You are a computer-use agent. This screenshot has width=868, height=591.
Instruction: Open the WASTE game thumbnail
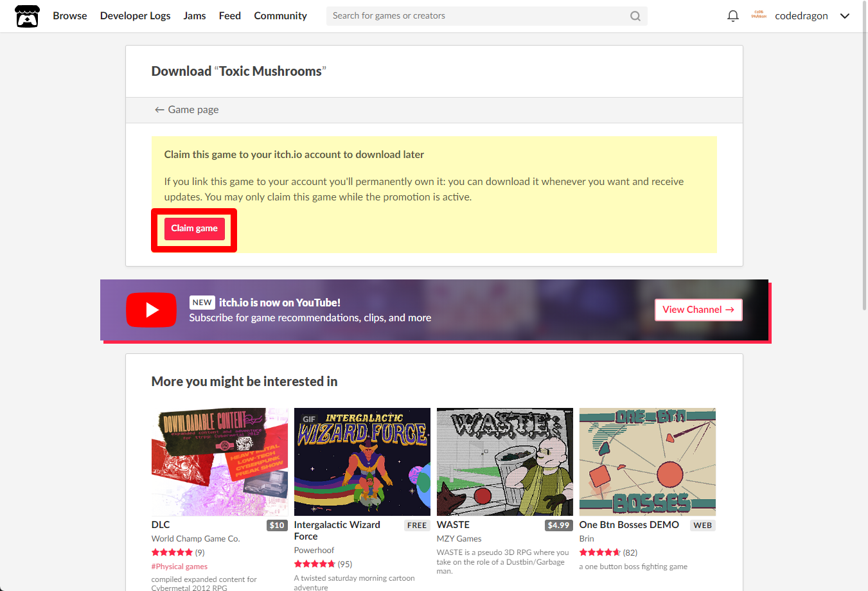[505, 462]
